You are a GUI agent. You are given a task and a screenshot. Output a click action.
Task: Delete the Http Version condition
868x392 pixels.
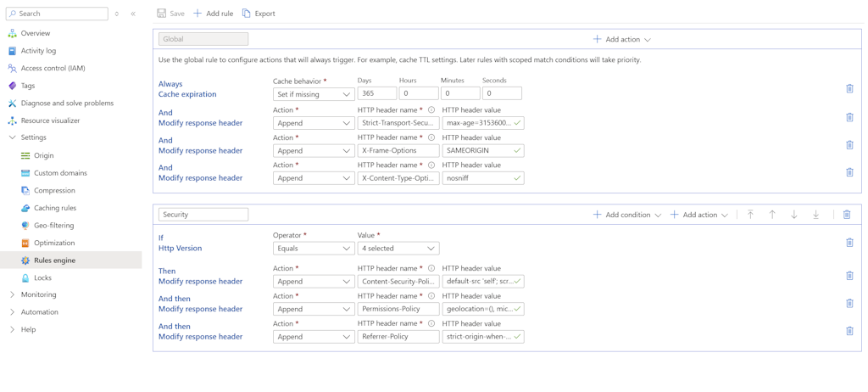click(849, 243)
